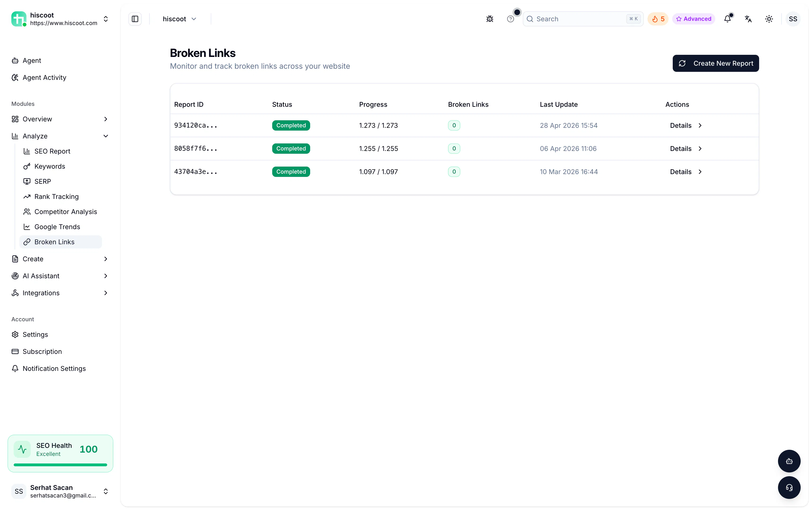Open Details for report 8058f7f6

(x=686, y=149)
